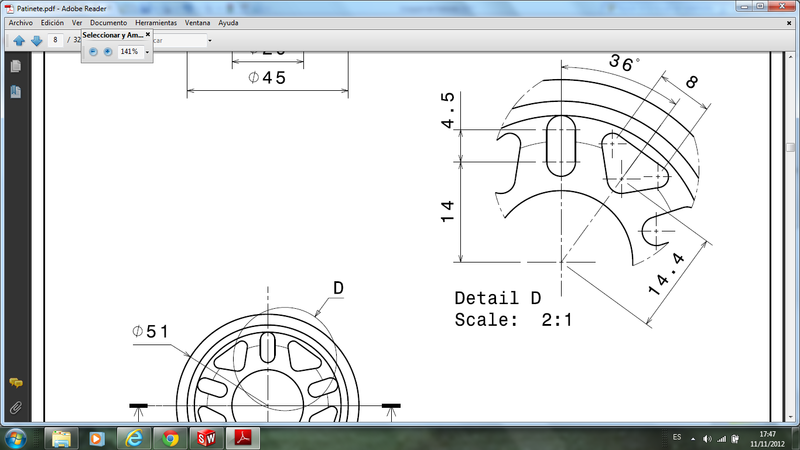Image resolution: width=800 pixels, height=450 pixels.
Task: Click the 'Scale: 2:1' text
Action: coord(513,320)
